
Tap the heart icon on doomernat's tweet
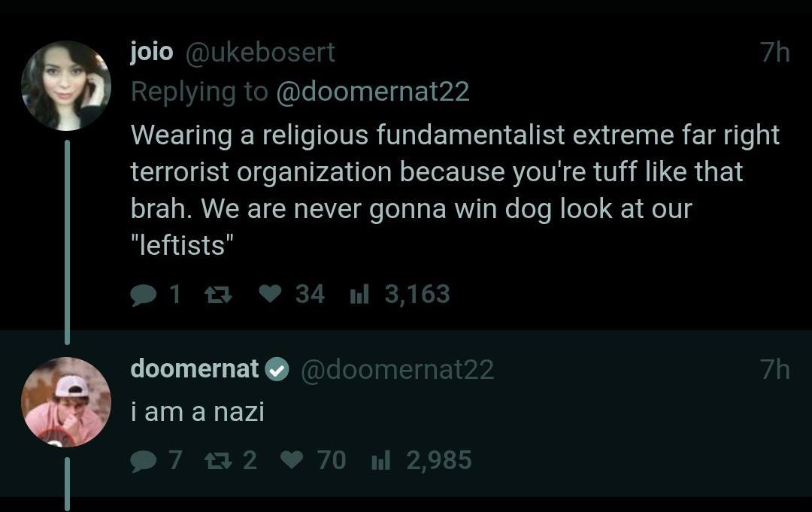tap(291, 459)
